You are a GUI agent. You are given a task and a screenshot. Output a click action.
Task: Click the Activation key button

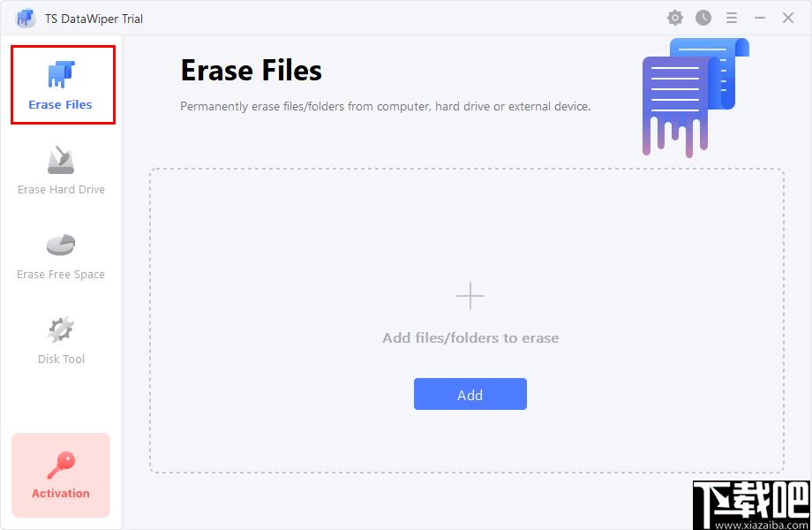[61, 474]
